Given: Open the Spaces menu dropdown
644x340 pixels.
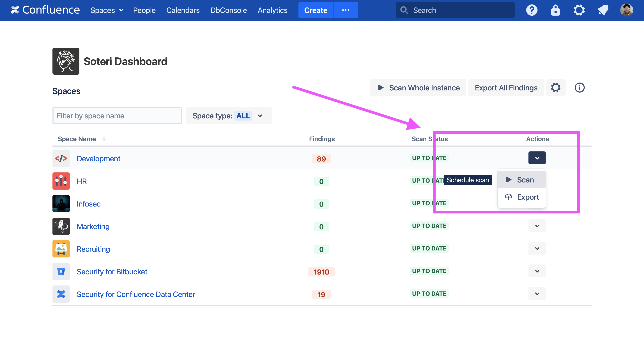Looking at the screenshot, I should click(107, 10).
